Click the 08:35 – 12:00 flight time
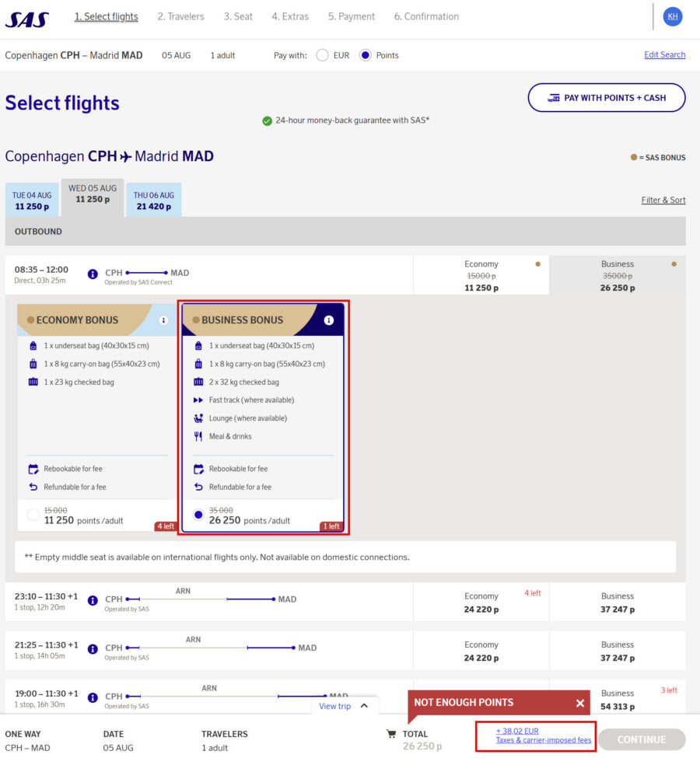The image size is (700, 765). click(x=41, y=269)
